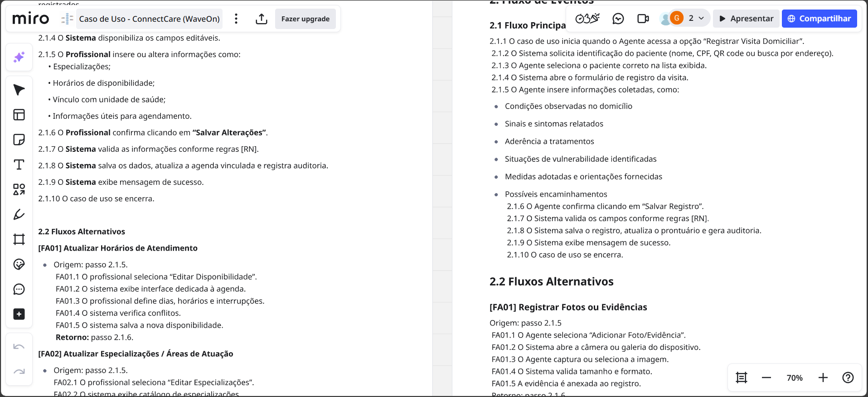
Task: Click the board title Caso de Uso
Action: click(149, 19)
